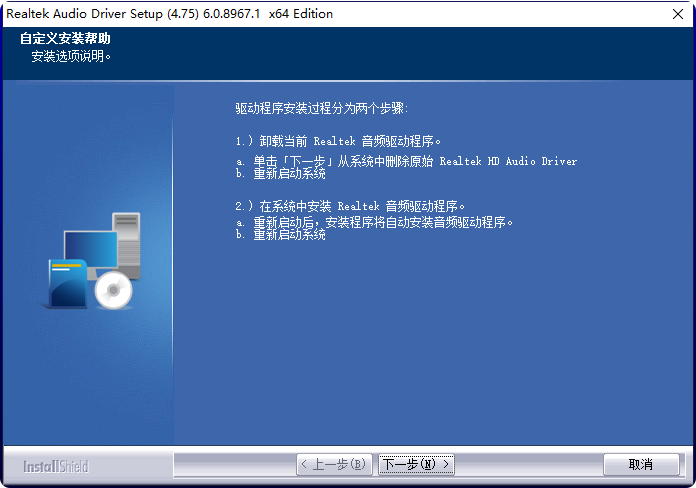Viewport: 696px width, 488px height.
Task: Click the InstallShield logo
Action: (56, 466)
